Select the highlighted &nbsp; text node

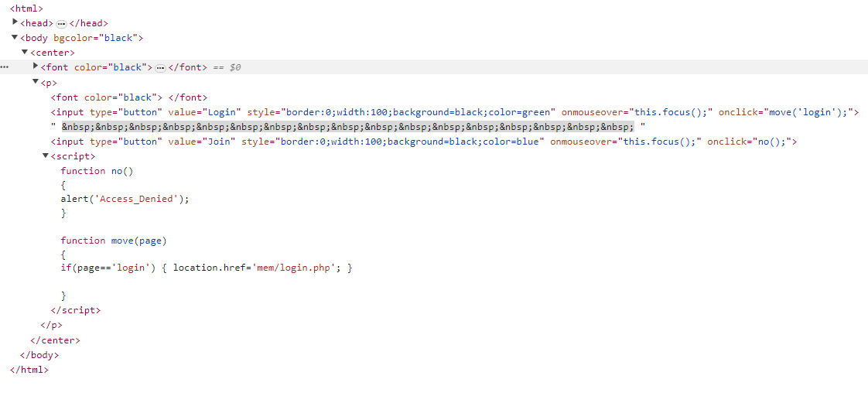(x=347, y=127)
